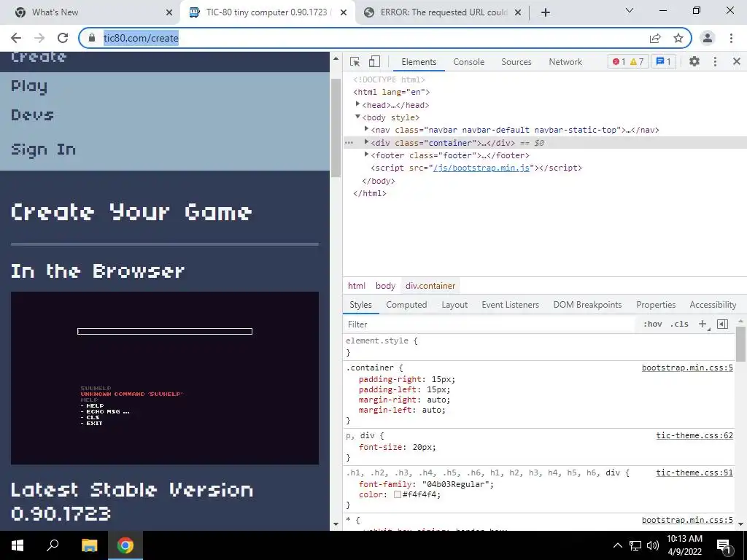Open the Layout tab

pos(454,305)
